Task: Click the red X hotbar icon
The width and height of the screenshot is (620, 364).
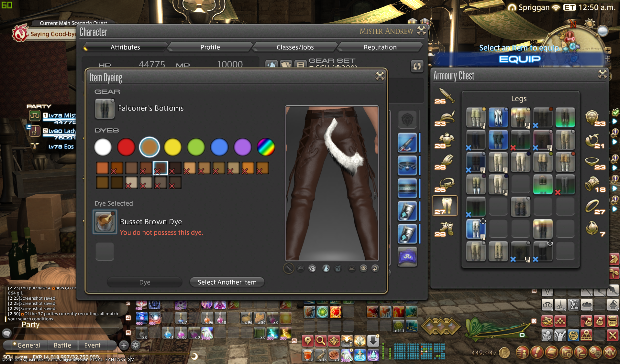Action: pos(612,335)
